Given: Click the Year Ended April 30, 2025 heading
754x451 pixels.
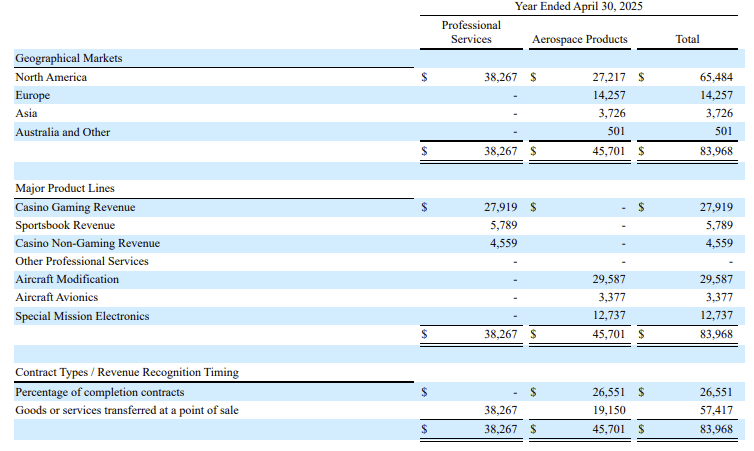Looking at the screenshot, I should [x=578, y=6].
